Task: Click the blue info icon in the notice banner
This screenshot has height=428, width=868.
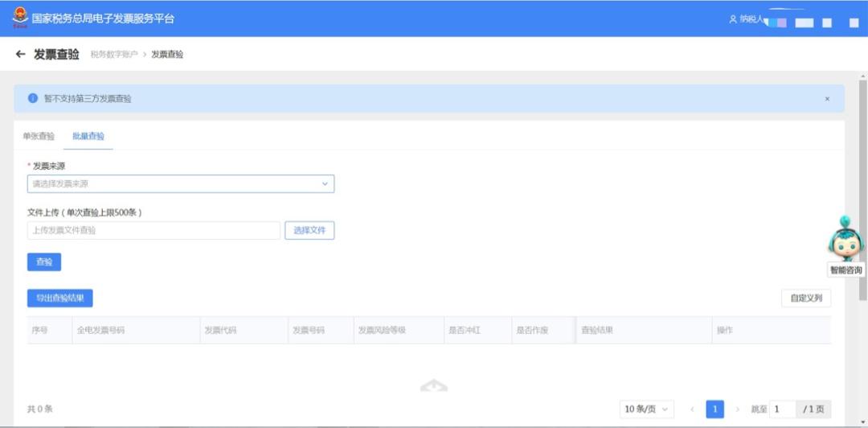Action: pyautogui.click(x=33, y=98)
